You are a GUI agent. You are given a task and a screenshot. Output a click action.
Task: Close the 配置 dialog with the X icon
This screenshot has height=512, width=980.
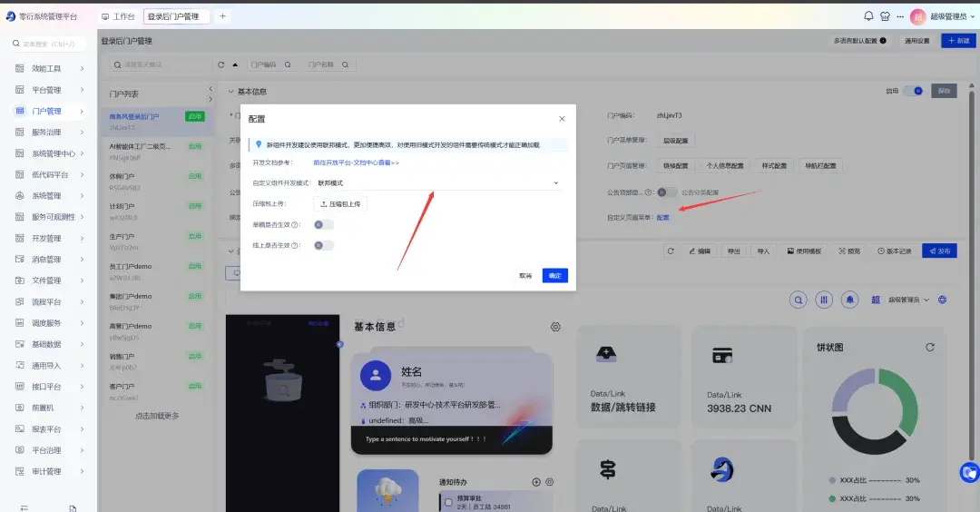click(x=562, y=119)
